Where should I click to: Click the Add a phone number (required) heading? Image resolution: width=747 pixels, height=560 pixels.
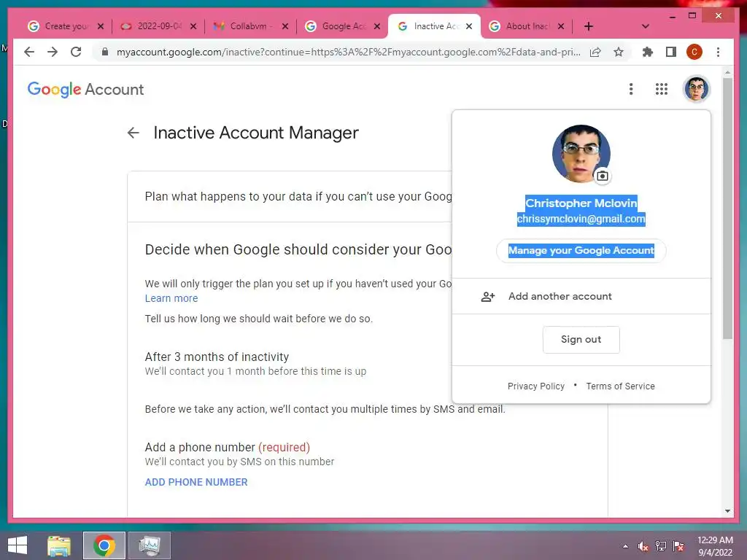pyautogui.click(x=228, y=447)
